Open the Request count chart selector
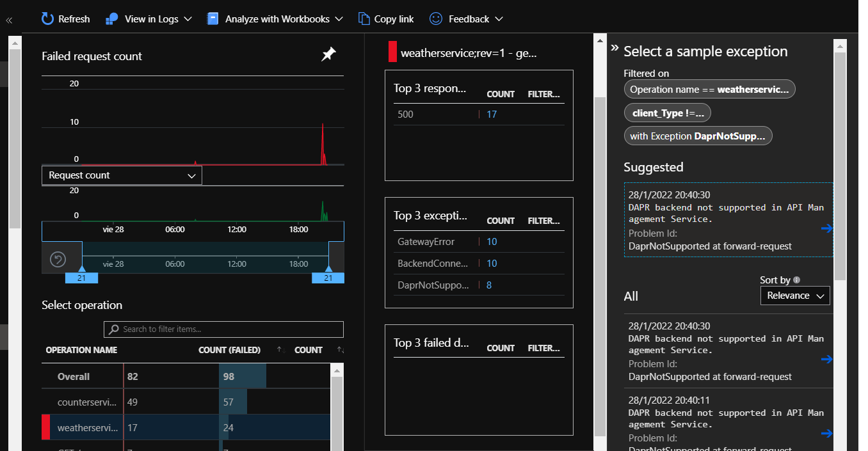 tap(122, 175)
